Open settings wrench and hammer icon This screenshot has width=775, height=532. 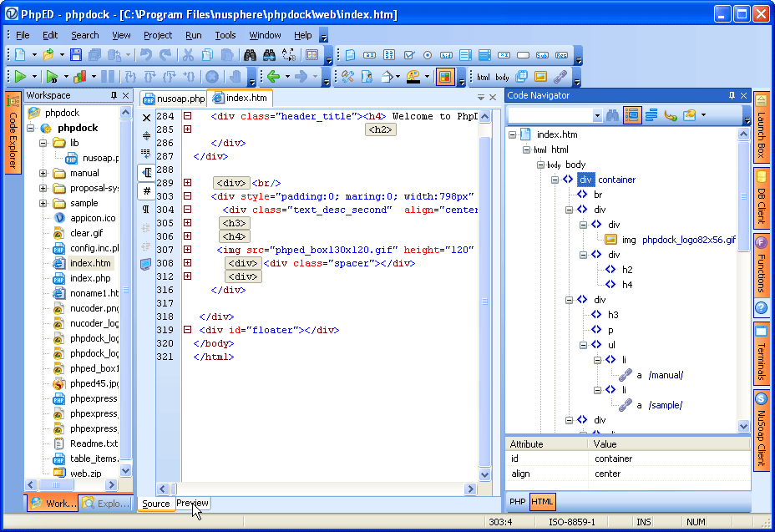pos(348,77)
